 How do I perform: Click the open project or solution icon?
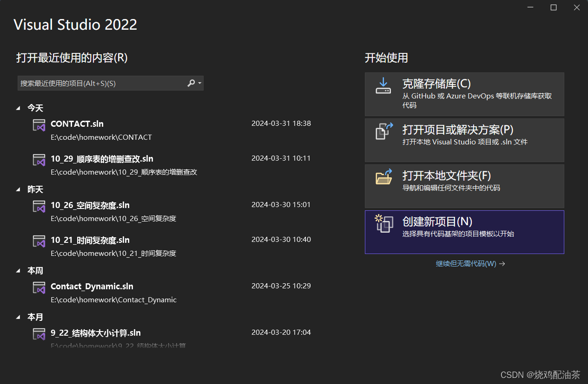(x=384, y=131)
